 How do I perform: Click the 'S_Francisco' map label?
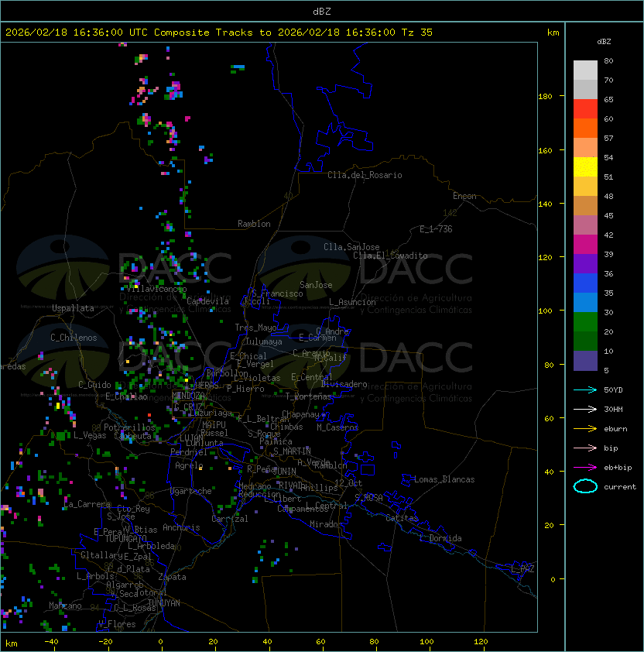pos(277,293)
